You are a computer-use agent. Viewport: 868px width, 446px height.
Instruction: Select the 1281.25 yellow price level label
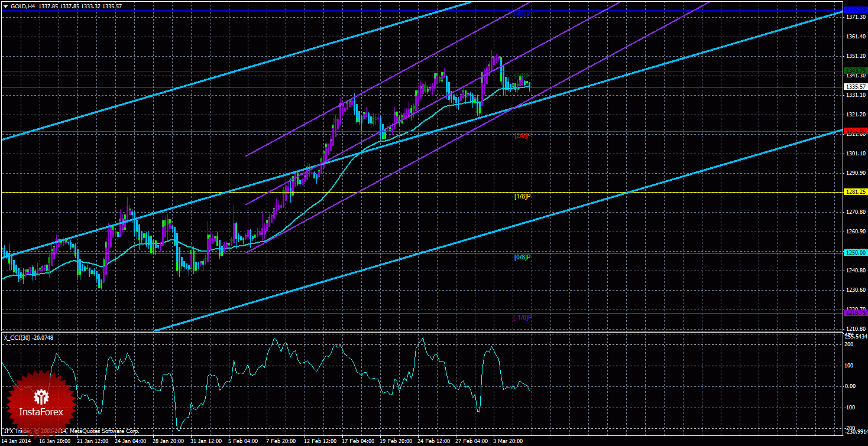point(854,192)
